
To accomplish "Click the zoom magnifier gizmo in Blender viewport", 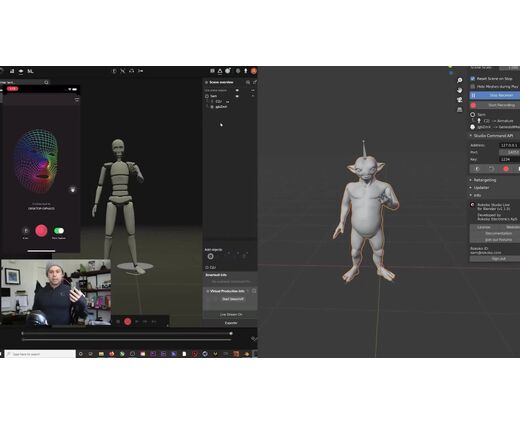I will pos(460,80).
